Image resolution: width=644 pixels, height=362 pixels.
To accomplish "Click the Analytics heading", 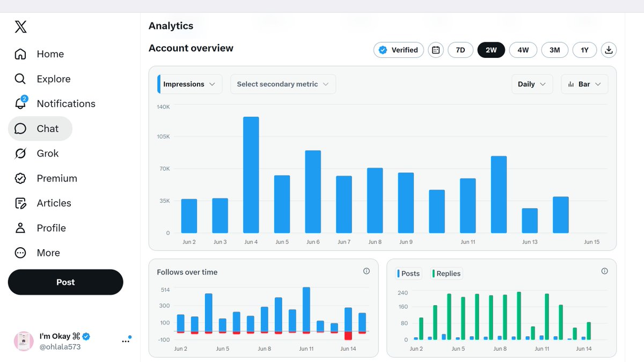I will (171, 26).
